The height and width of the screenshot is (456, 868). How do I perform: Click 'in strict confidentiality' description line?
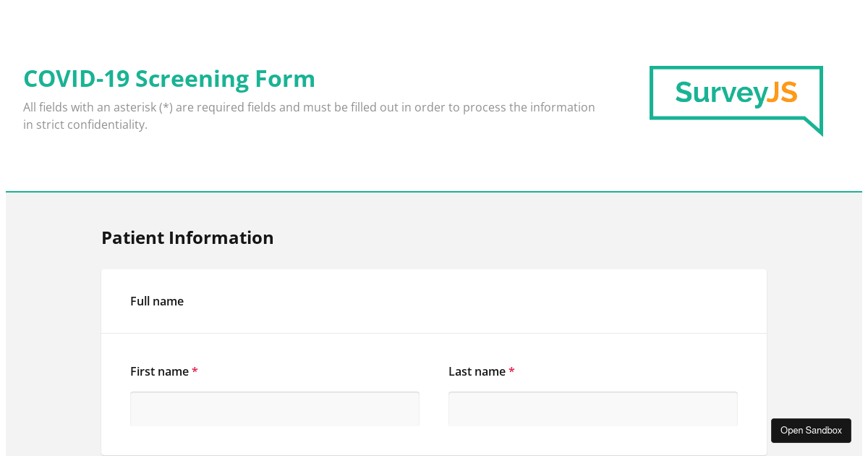pyautogui.click(x=85, y=124)
